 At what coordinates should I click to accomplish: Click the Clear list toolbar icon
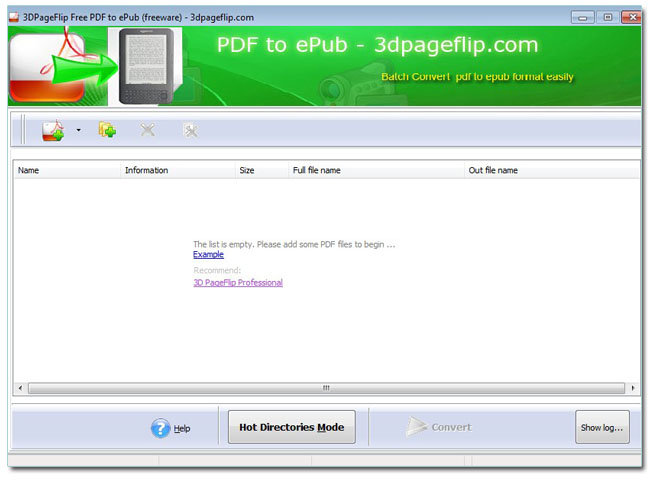pos(190,130)
